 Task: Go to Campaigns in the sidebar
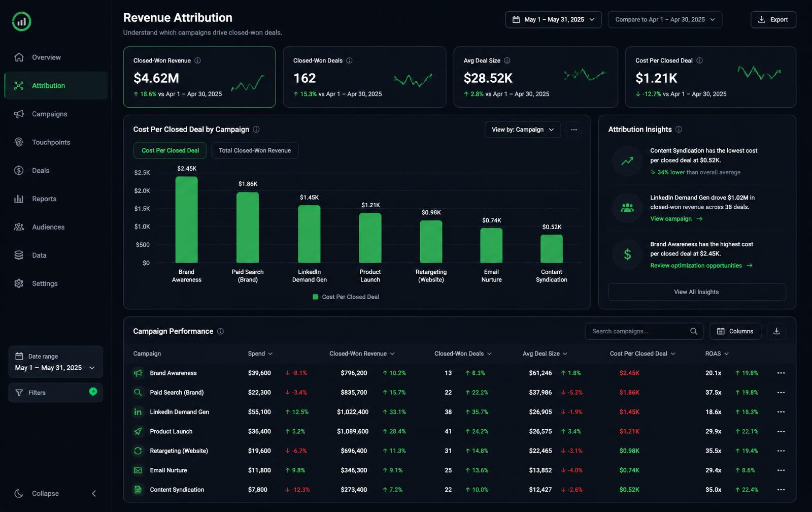56,114
